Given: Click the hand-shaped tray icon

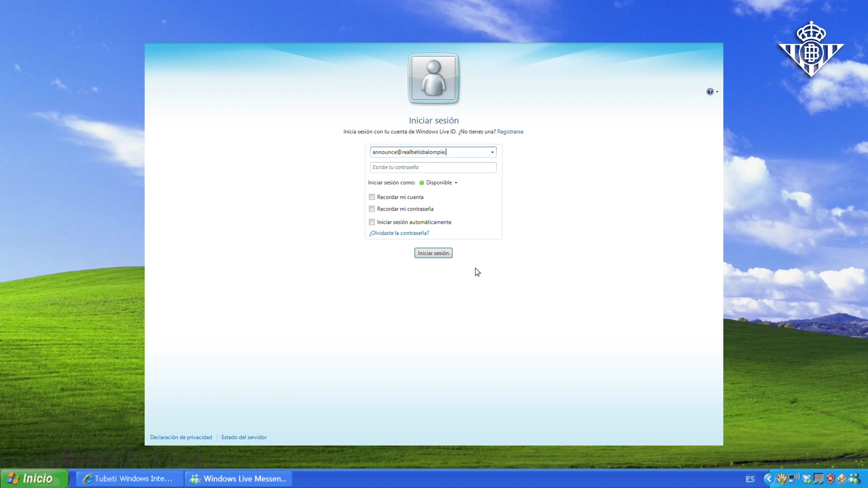Looking at the screenshot, I should 782,479.
